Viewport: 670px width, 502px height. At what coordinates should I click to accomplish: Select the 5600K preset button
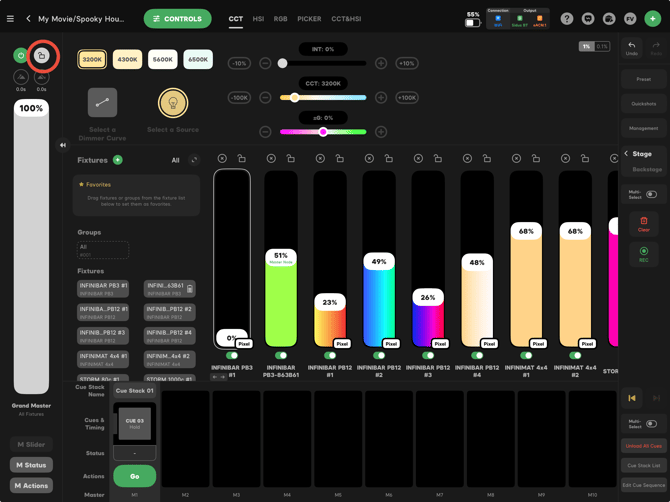click(x=162, y=59)
